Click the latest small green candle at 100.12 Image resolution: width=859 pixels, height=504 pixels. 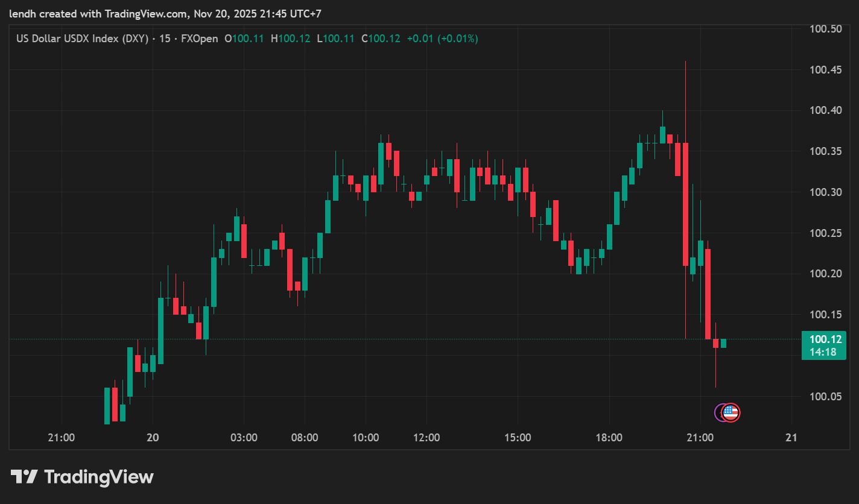723,344
